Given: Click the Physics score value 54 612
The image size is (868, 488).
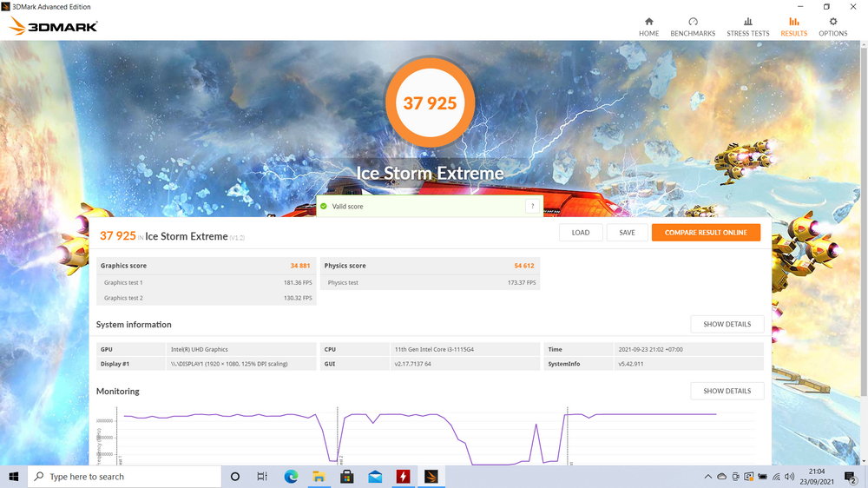Looking at the screenshot, I should pyautogui.click(x=524, y=266).
